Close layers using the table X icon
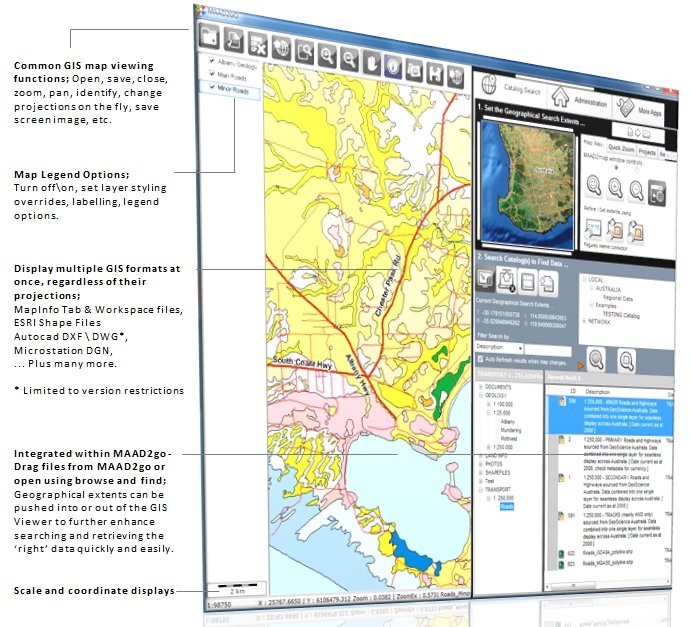The height and width of the screenshot is (627, 690). pos(257,44)
